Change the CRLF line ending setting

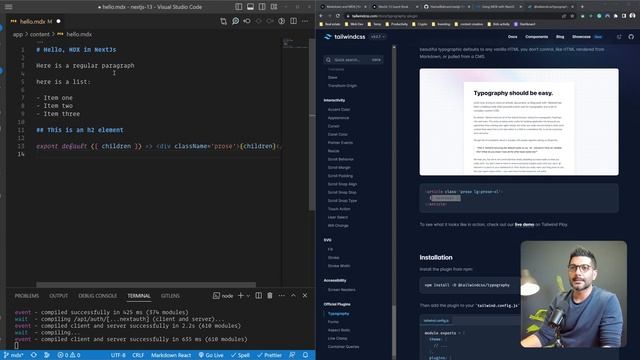click(x=138, y=355)
